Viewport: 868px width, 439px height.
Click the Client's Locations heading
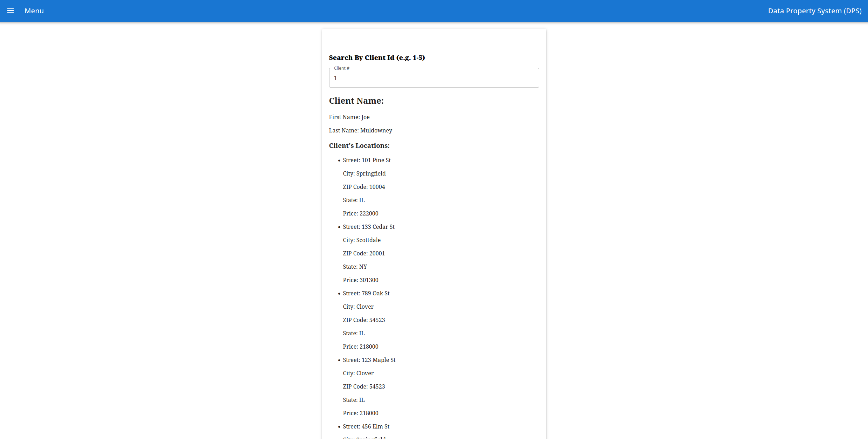point(359,146)
